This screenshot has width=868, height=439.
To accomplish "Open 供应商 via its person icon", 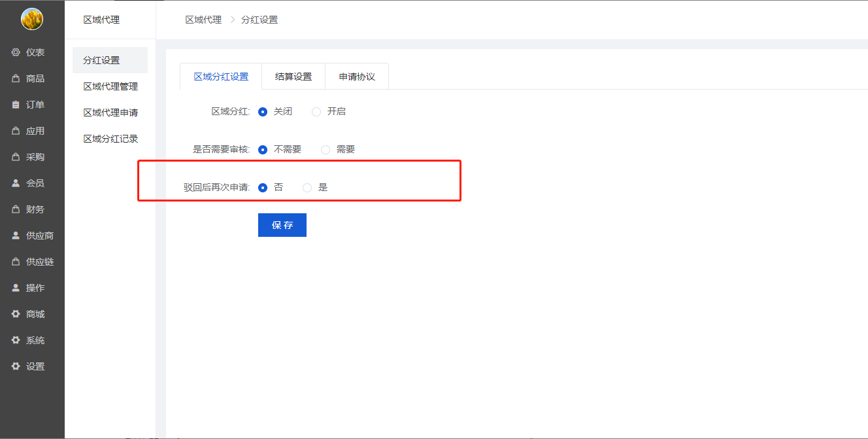I will point(16,236).
